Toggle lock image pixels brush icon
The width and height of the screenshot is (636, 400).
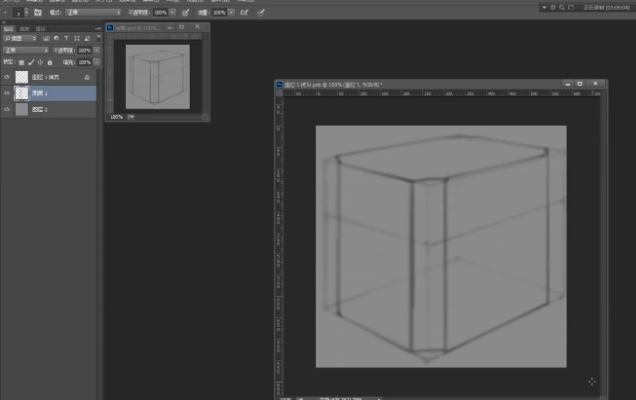click(31, 62)
